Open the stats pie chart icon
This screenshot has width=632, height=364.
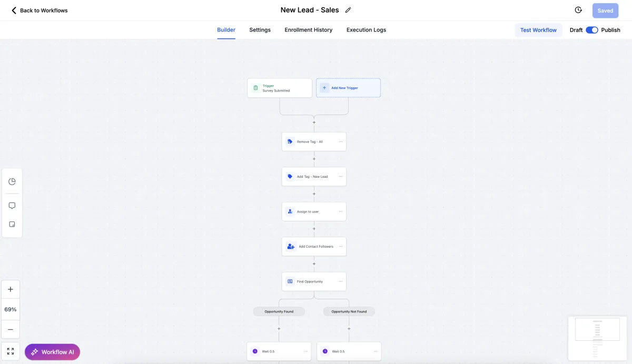coord(12,181)
